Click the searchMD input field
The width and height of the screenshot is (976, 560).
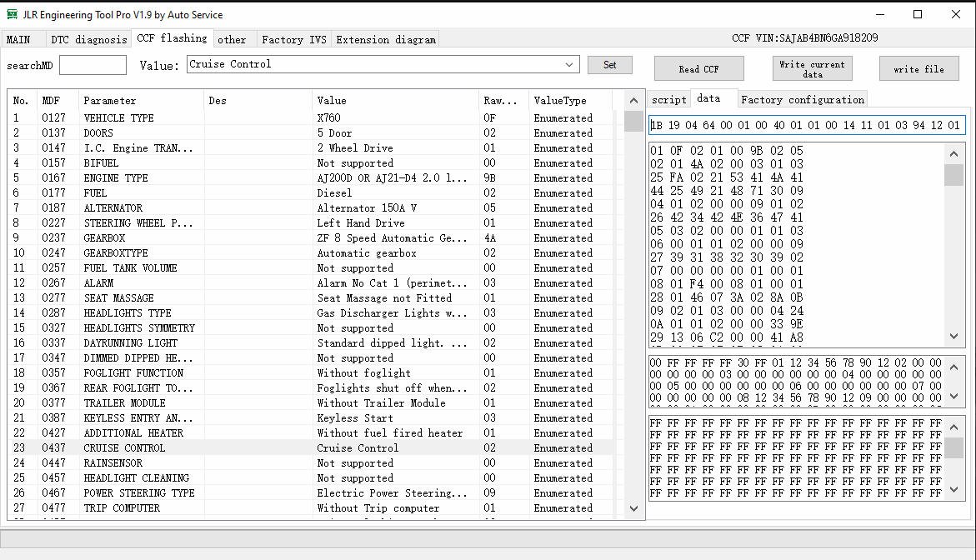coord(93,65)
